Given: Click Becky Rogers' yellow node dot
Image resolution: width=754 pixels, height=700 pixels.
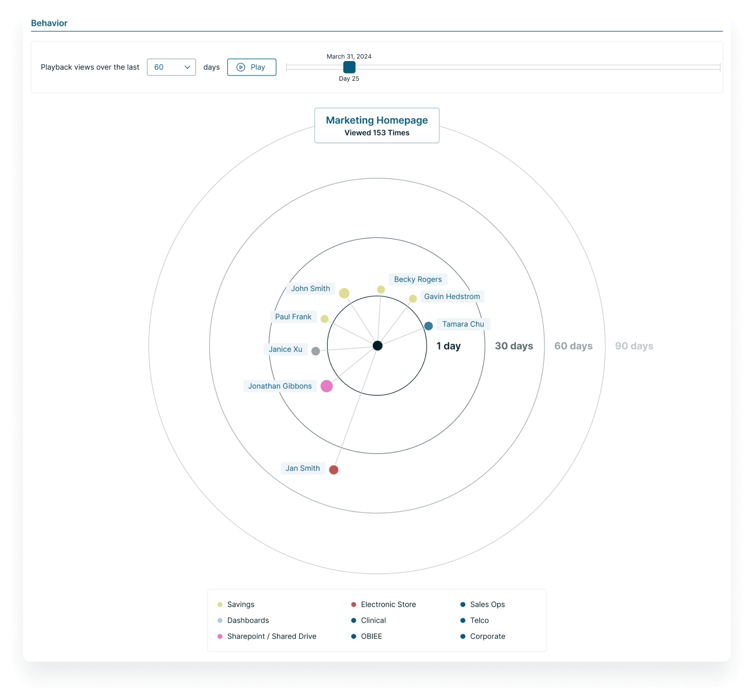Looking at the screenshot, I should [x=381, y=289].
